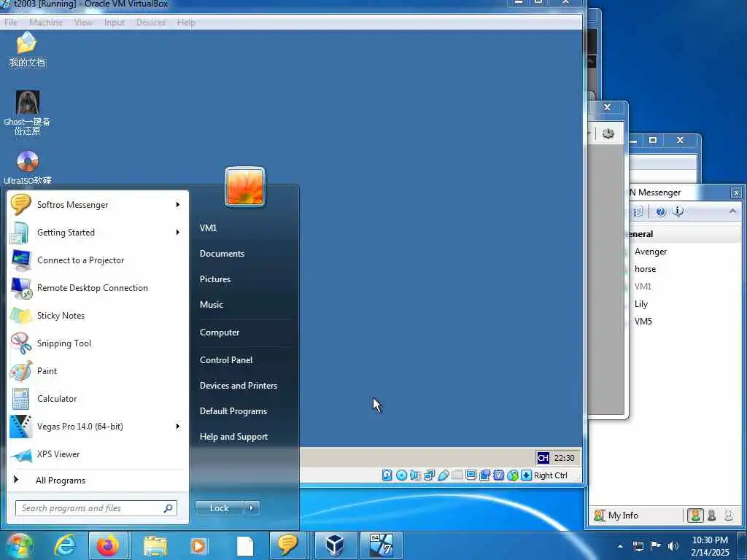Open VirtualBox View menu

[83, 23]
